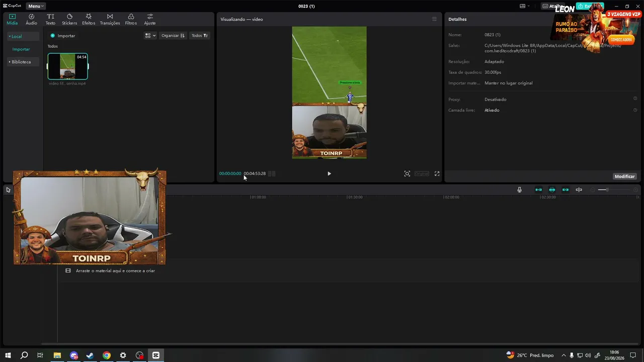Click the taskbar clock showing 18:06
Screen dimensions: 644x362
614,355
